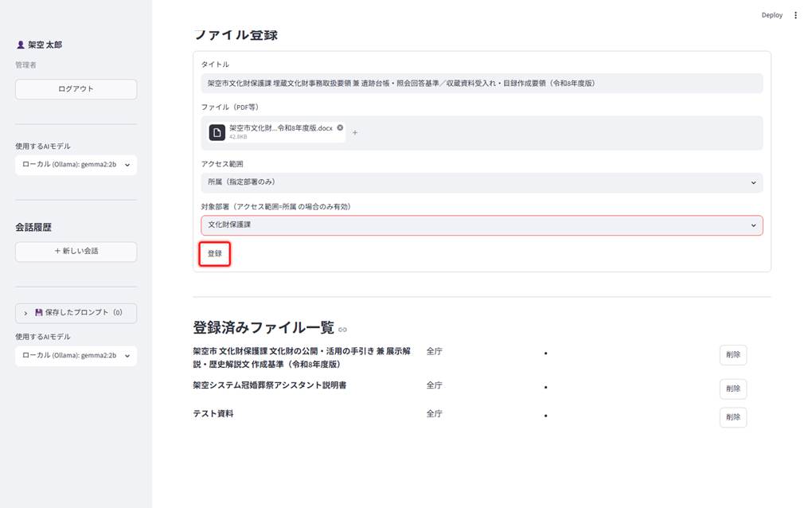This screenshot has height=508, width=812.
Task: Remove the uploaded docx file
Action: [x=340, y=127]
